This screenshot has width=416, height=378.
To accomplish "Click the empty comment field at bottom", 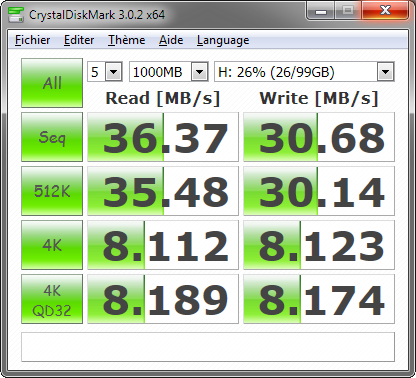I will point(208,347).
